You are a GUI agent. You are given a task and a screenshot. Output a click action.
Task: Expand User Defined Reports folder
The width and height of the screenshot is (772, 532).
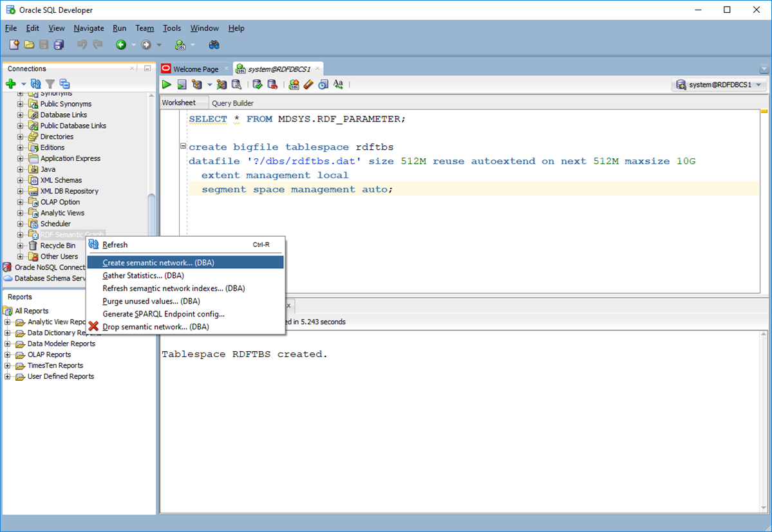(7, 376)
